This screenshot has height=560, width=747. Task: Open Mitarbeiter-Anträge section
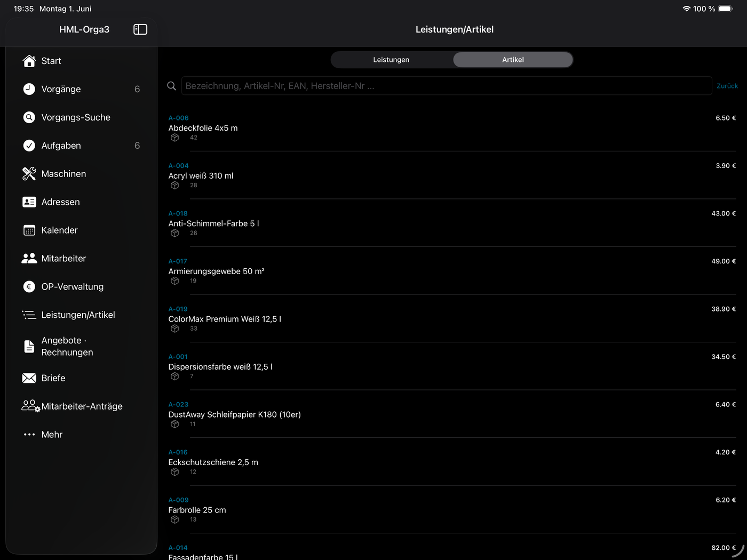pos(81,406)
